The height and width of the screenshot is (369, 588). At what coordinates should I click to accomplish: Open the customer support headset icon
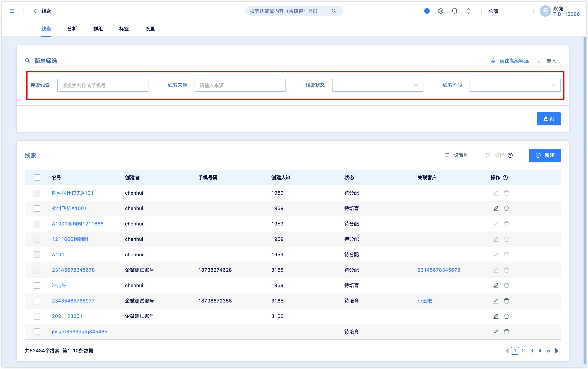click(454, 11)
